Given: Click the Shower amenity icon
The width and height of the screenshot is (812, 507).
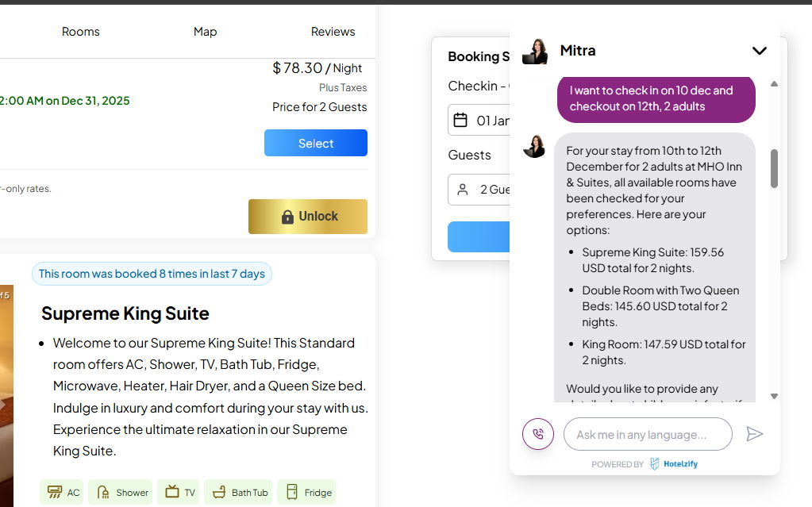Looking at the screenshot, I should pyautogui.click(x=102, y=493).
